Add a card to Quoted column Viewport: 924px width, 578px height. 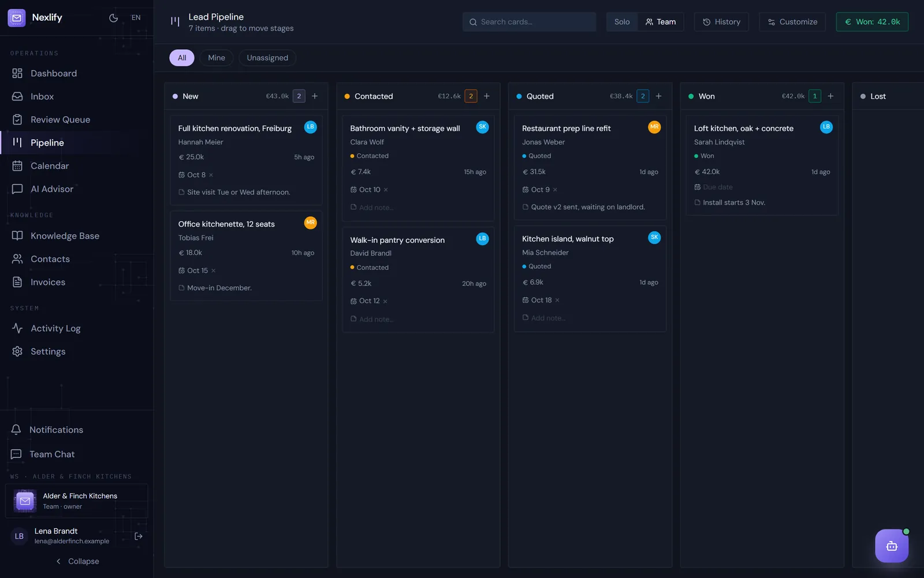coord(658,96)
